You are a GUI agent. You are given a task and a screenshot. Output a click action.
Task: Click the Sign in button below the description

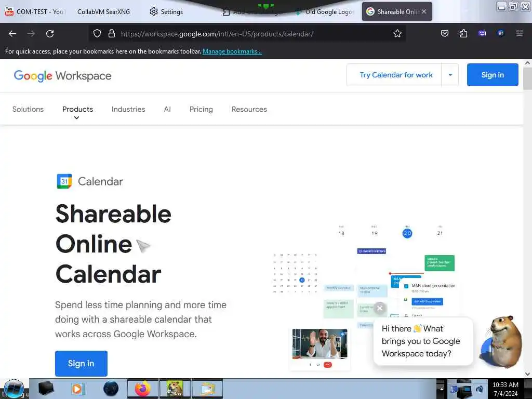[81, 363]
